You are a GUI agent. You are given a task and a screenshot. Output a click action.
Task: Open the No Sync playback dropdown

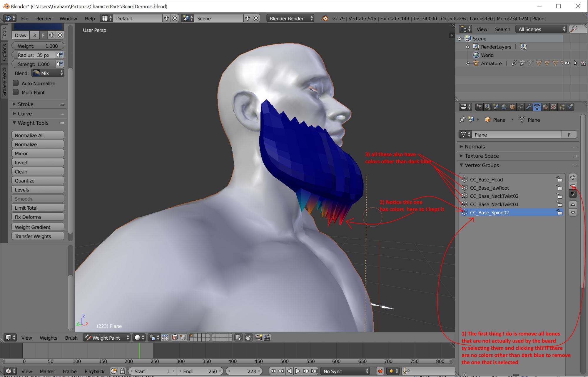(x=345, y=371)
